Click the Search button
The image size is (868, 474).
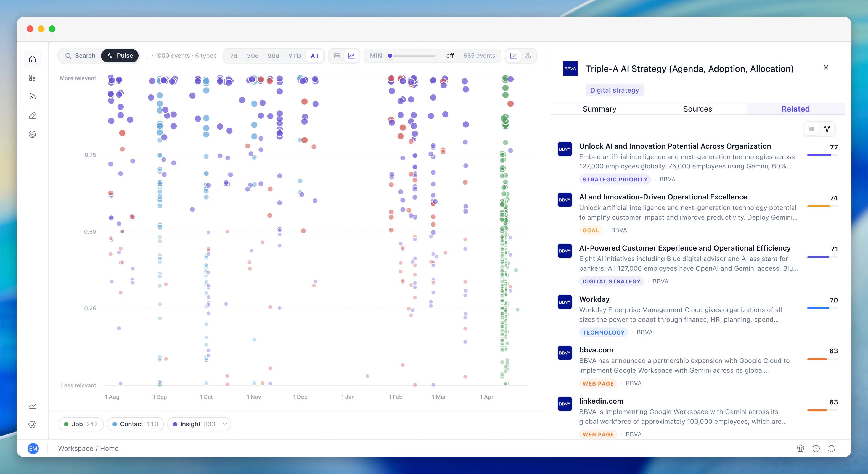coord(80,56)
